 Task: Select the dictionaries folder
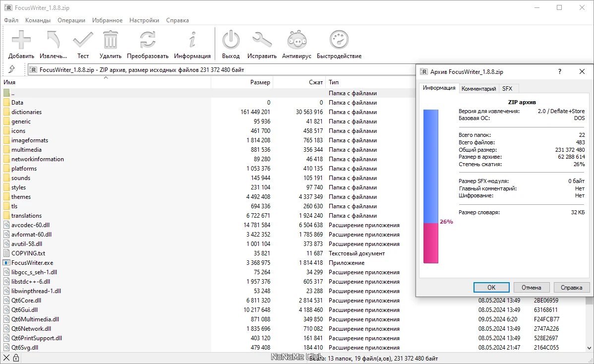pyautogui.click(x=26, y=112)
